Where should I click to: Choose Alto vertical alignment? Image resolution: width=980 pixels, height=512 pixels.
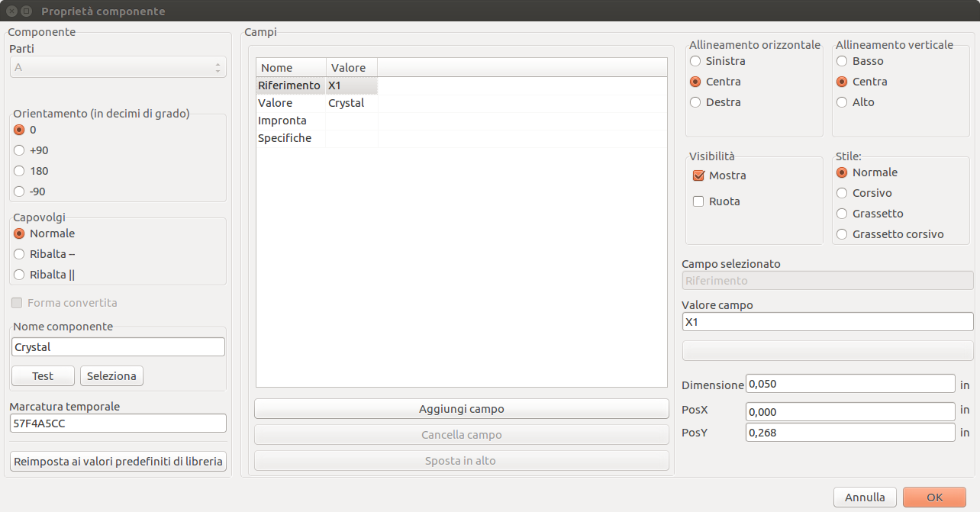click(x=842, y=102)
